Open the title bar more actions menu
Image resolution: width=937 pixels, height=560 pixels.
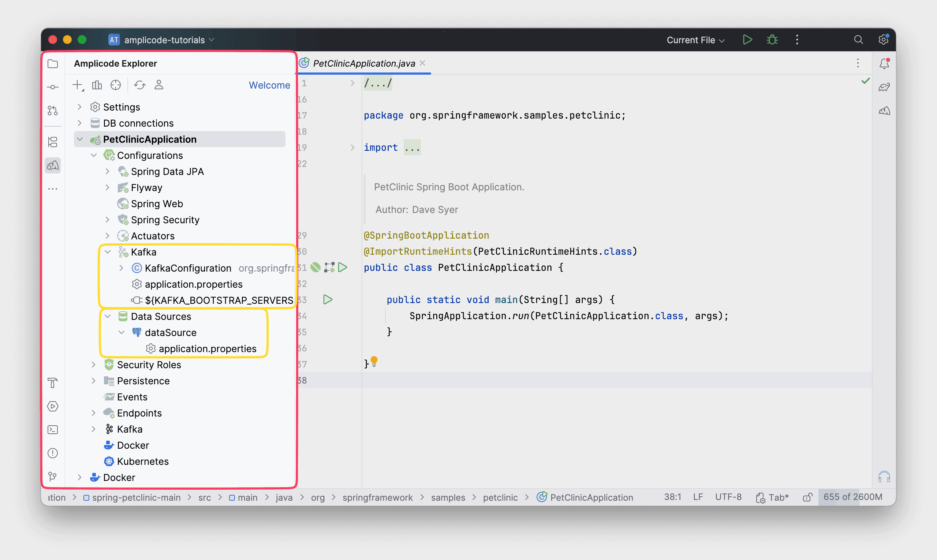click(797, 40)
